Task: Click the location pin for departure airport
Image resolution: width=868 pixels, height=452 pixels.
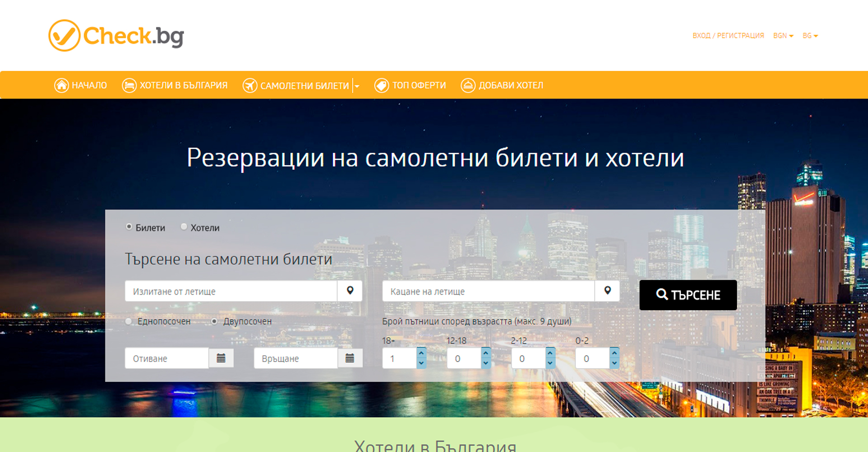Action: point(350,291)
